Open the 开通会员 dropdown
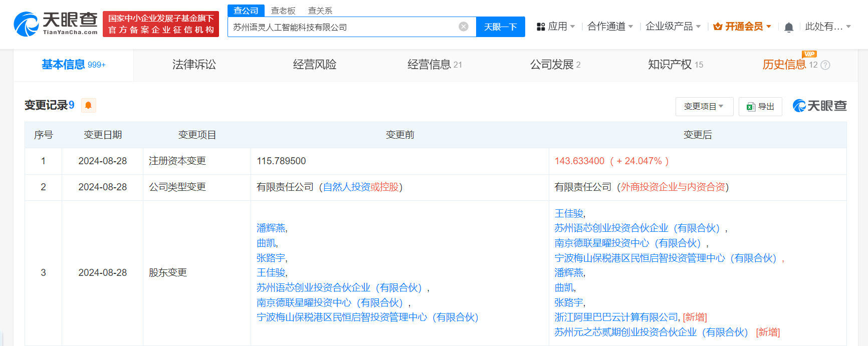The height and width of the screenshot is (346, 868). [x=742, y=27]
